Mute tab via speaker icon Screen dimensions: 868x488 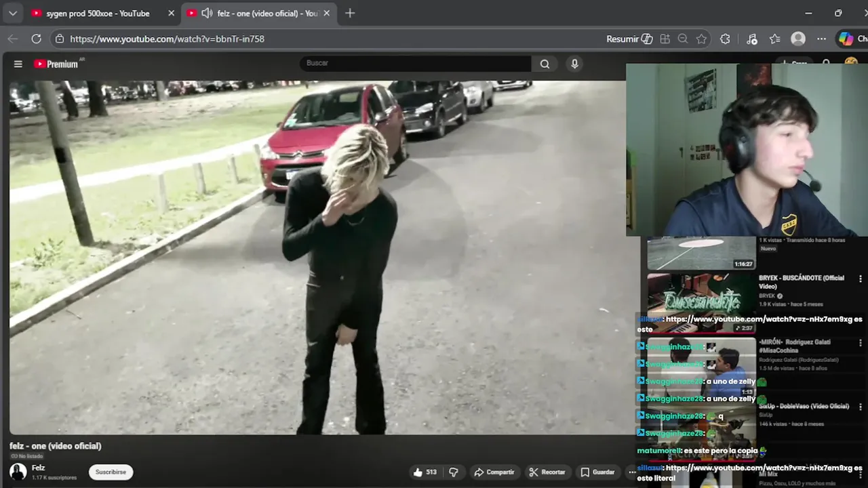pyautogui.click(x=207, y=13)
